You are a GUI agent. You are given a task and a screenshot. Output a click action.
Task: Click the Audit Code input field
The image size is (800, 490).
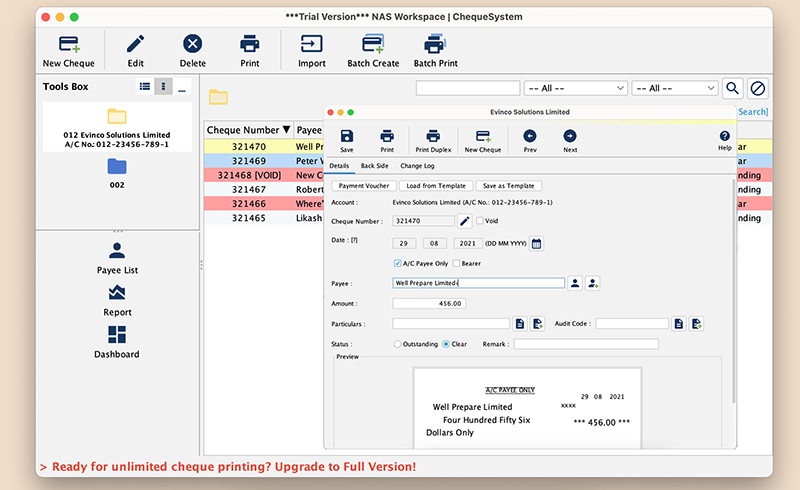(632, 324)
